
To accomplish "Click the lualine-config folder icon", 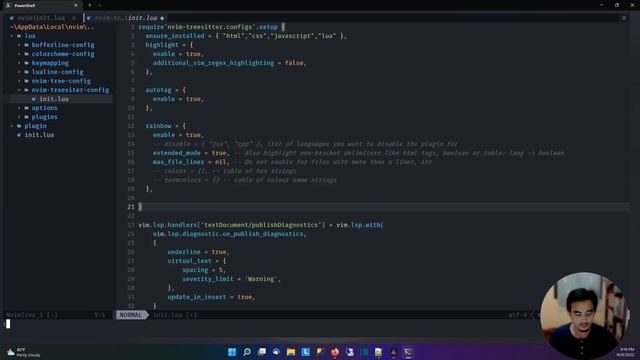I will click(27, 72).
